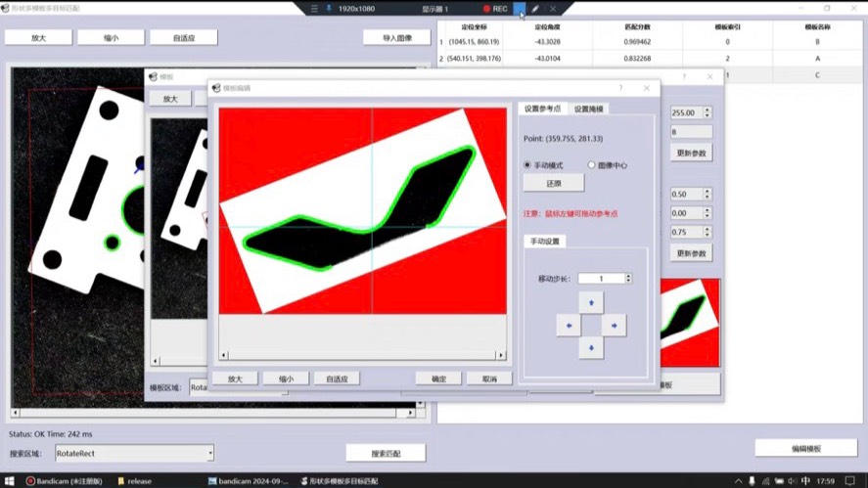Open the 搜索区域 RotateRect dropdown
Viewport: 868px width, 488px height.
134,453
